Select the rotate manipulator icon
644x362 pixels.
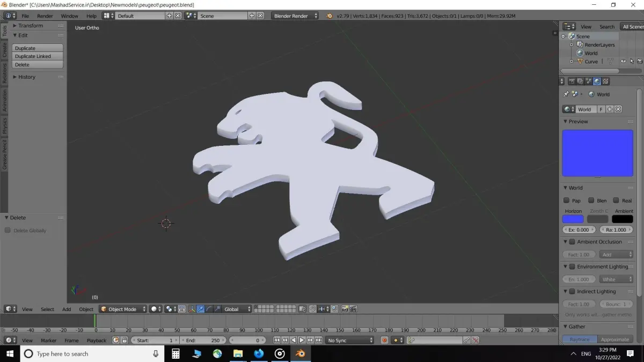208,309
